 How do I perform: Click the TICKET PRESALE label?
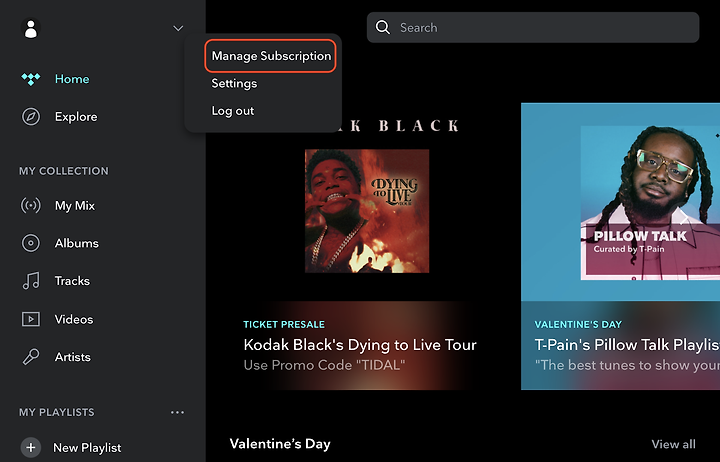(x=284, y=324)
